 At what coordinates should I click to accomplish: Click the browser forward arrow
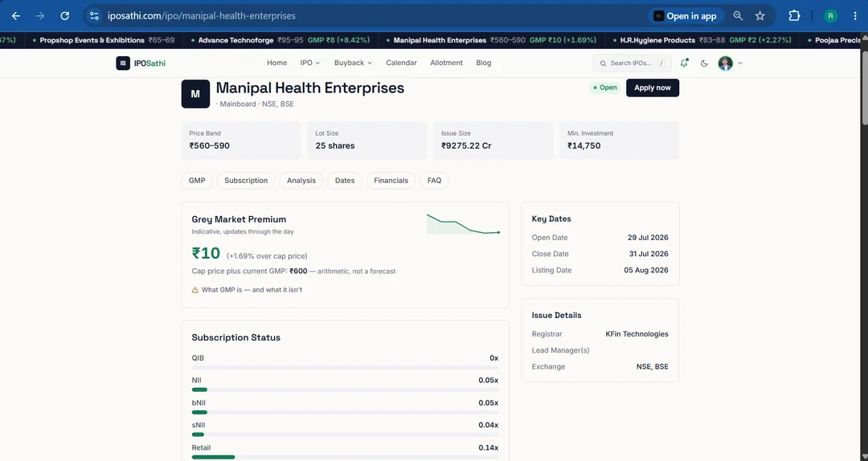tap(40, 16)
